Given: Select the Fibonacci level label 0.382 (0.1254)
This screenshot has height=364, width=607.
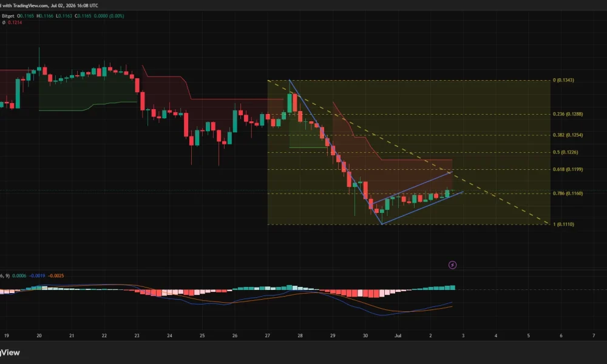Looking at the screenshot, I should click(568, 135).
